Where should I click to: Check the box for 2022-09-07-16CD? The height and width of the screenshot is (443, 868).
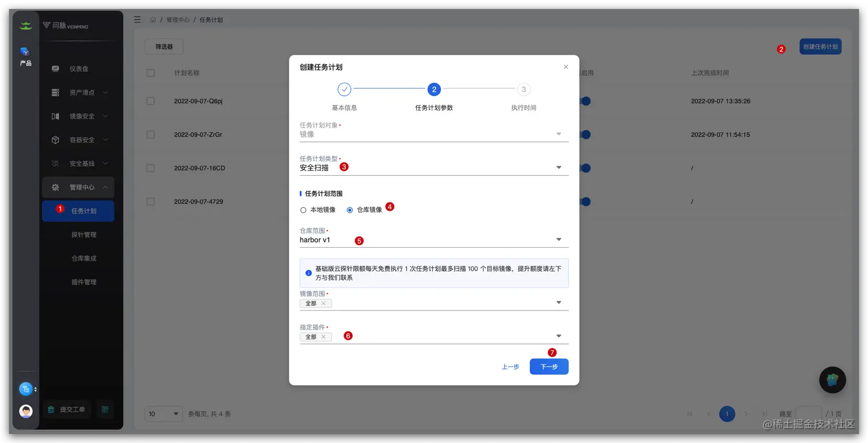(150, 168)
